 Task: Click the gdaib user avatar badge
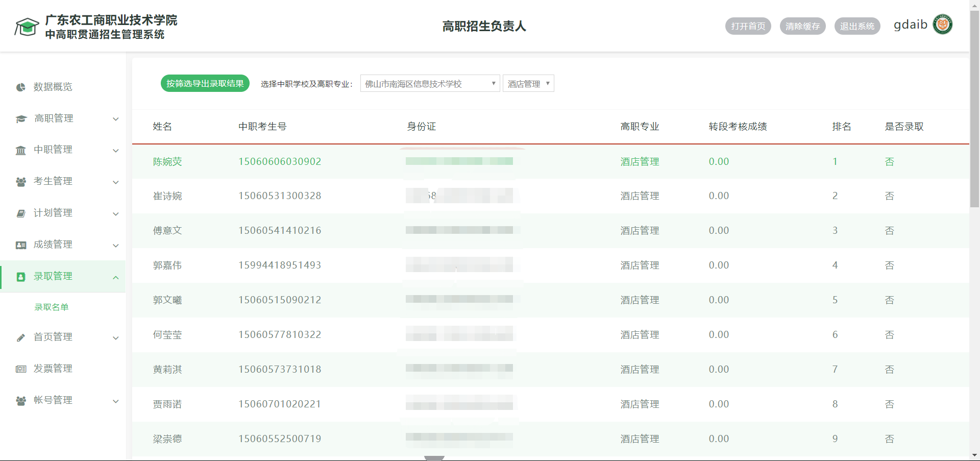pyautogui.click(x=942, y=25)
